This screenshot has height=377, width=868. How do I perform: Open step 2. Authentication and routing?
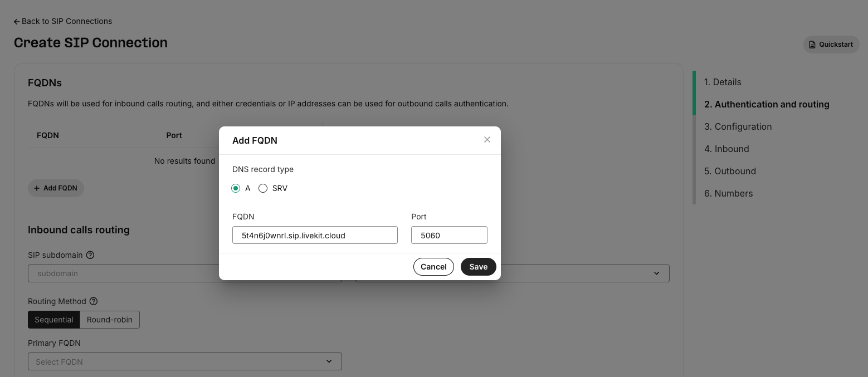click(767, 104)
